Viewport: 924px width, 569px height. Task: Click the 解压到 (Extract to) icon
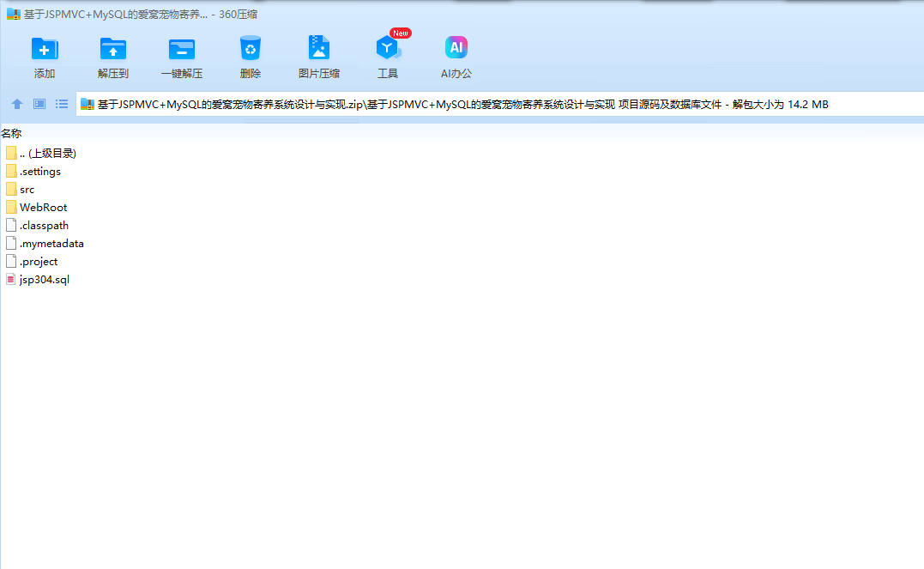[x=113, y=49]
